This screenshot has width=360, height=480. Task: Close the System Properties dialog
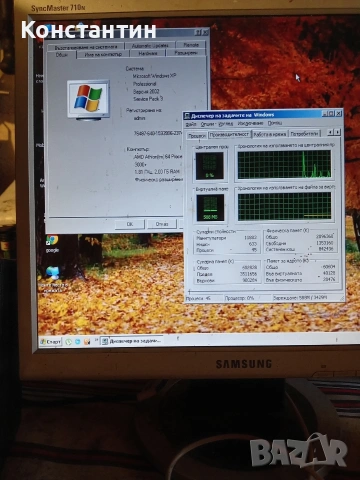click(205, 32)
